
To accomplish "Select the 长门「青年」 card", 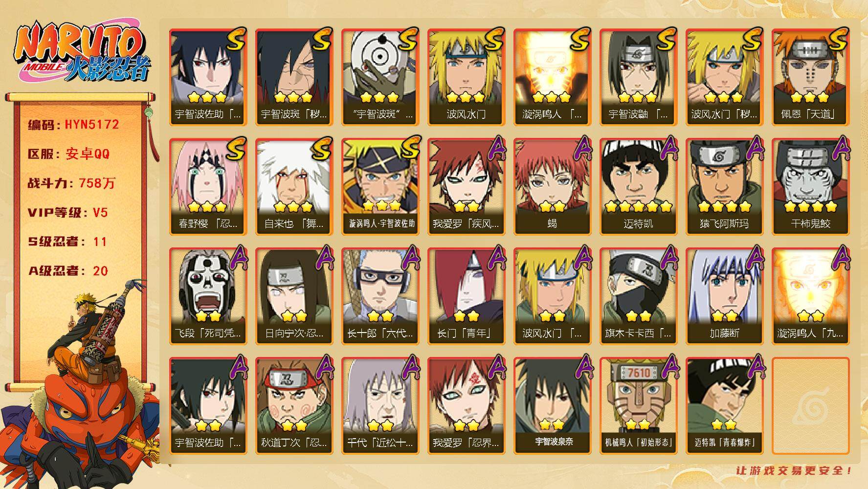I will coord(466,296).
